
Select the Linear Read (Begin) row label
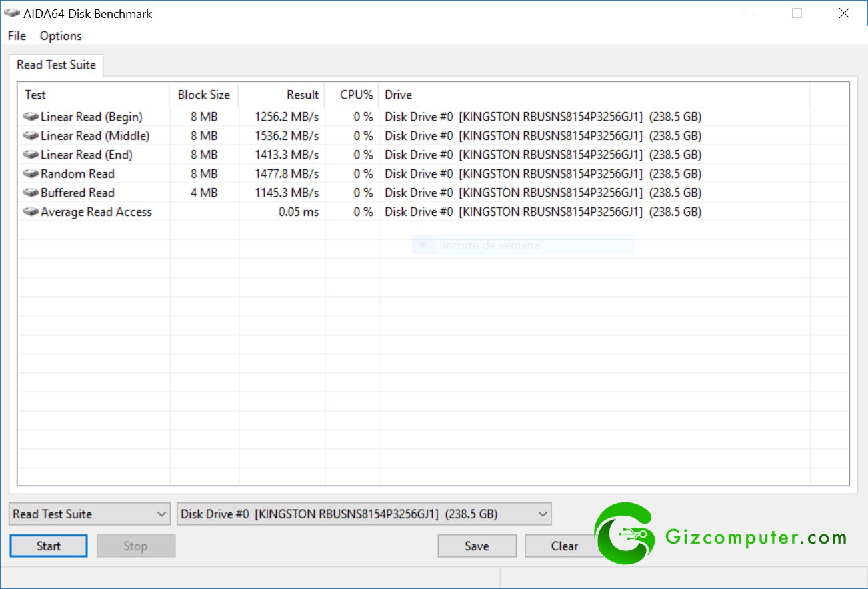click(91, 117)
